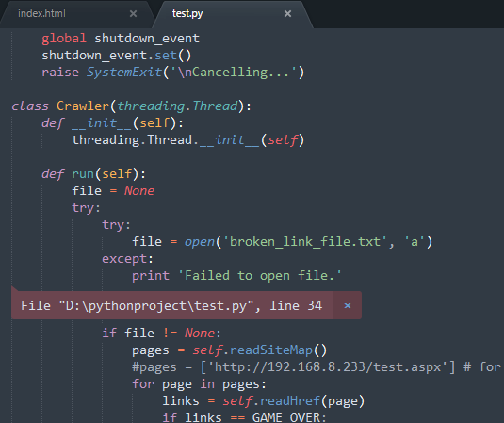Click the 'for page in pages:' line

tap(200, 384)
